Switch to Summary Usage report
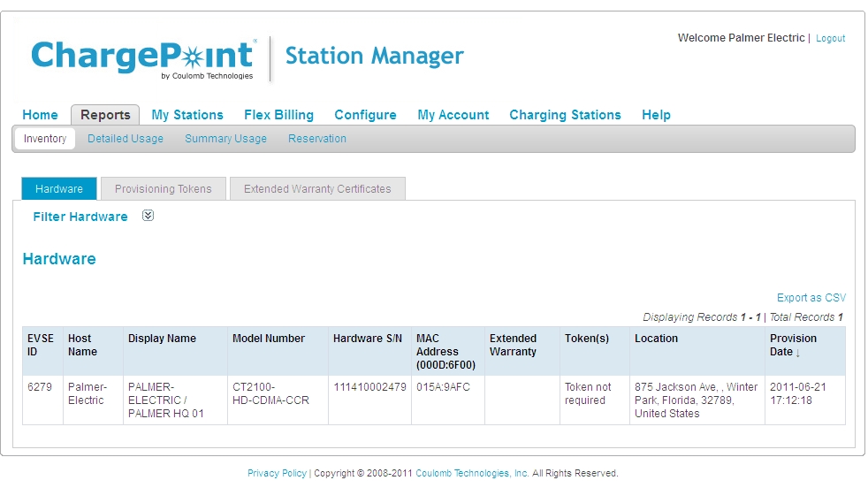Image resolution: width=868 pixels, height=503 pixels. (x=226, y=138)
